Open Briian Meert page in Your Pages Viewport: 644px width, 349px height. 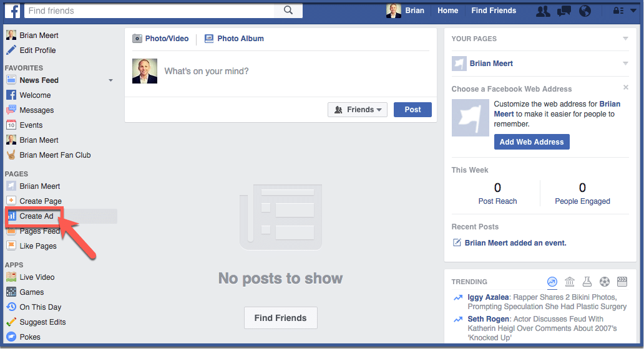(491, 64)
